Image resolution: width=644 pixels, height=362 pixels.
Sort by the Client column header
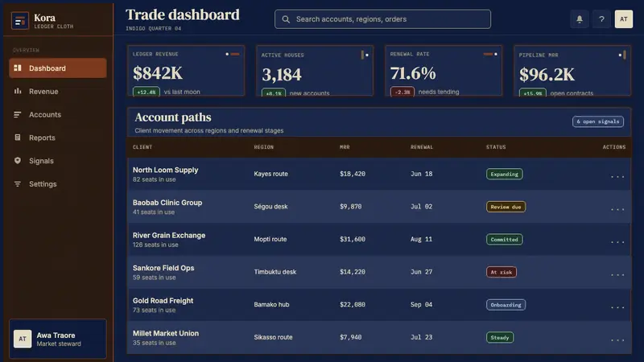(x=142, y=147)
